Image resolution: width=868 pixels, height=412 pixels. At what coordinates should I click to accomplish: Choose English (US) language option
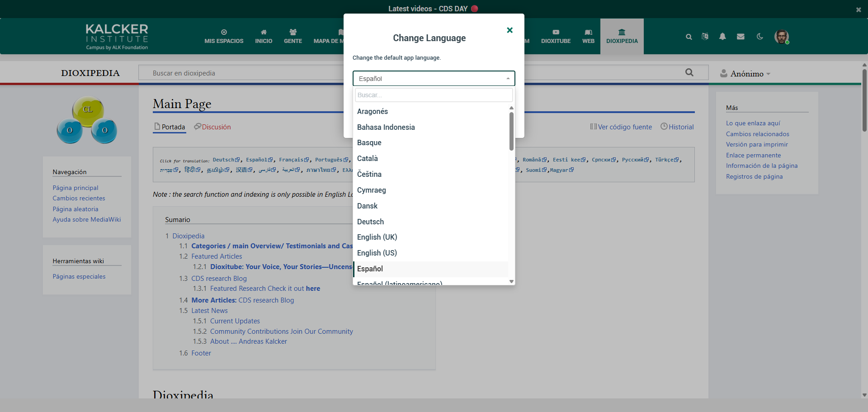(377, 253)
